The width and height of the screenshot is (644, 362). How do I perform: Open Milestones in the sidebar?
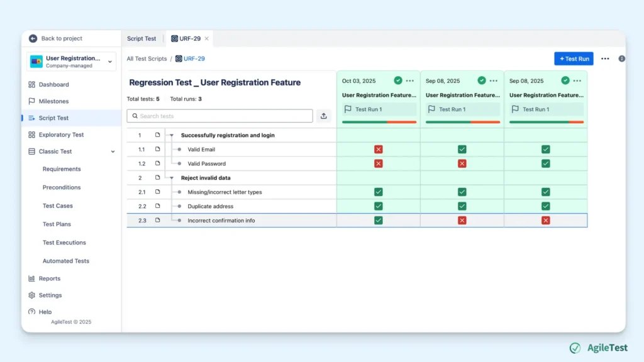coord(53,101)
